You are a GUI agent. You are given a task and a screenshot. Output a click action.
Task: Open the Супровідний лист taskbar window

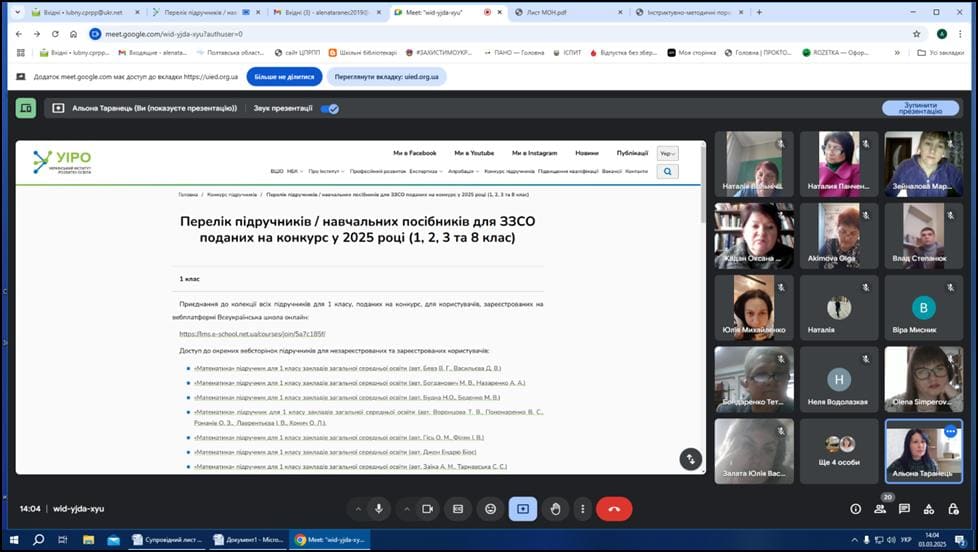[167, 540]
